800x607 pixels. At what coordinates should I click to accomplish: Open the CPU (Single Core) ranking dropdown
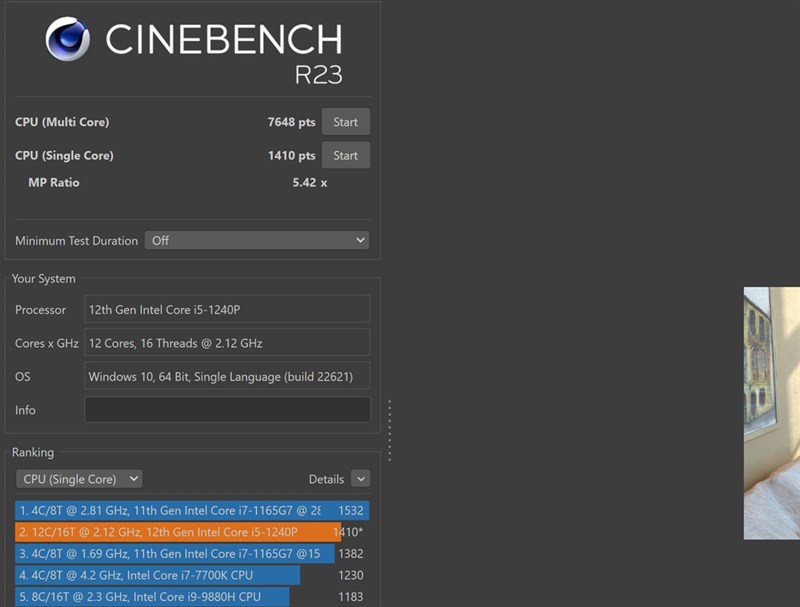point(79,479)
